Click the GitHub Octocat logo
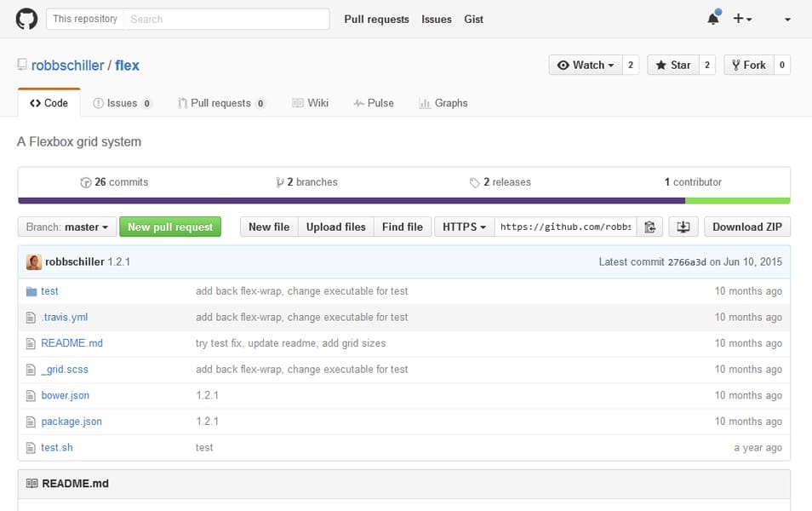 pos(26,20)
